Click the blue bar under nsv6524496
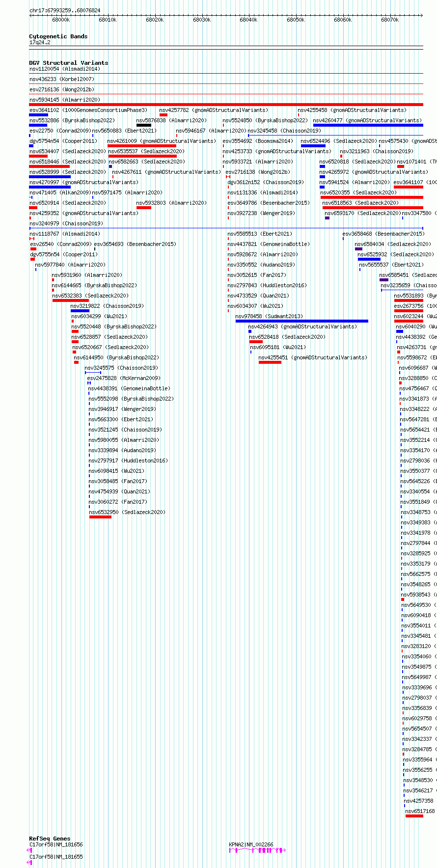The image size is (437, 868). click(313, 146)
